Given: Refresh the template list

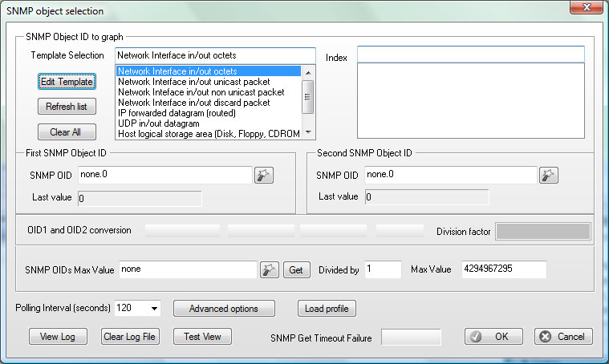Looking at the screenshot, I should pyautogui.click(x=67, y=107).
